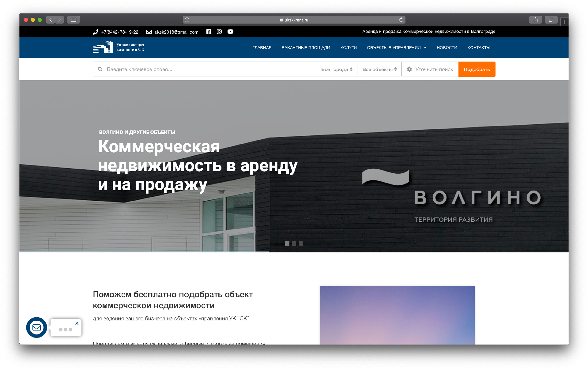The height and width of the screenshot is (370, 588).
Task: Expand the "Объекты в управлении" menu
Action: point(396,48)
